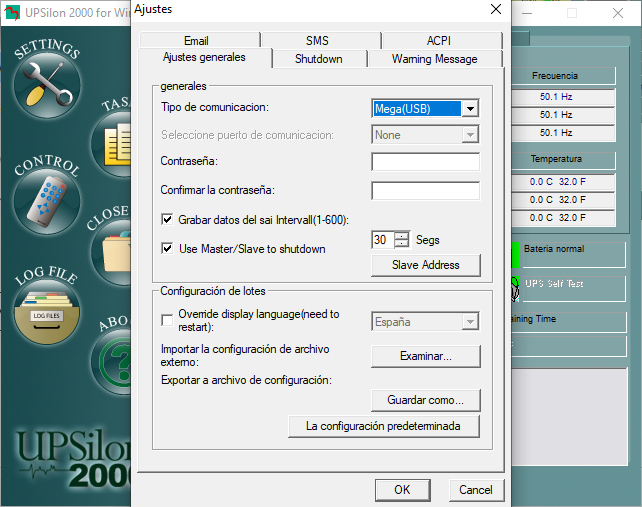Open the Settings wrench and screwdriver icon
Viewport: 642px width, 507px height.
click(x=47, y=85)
